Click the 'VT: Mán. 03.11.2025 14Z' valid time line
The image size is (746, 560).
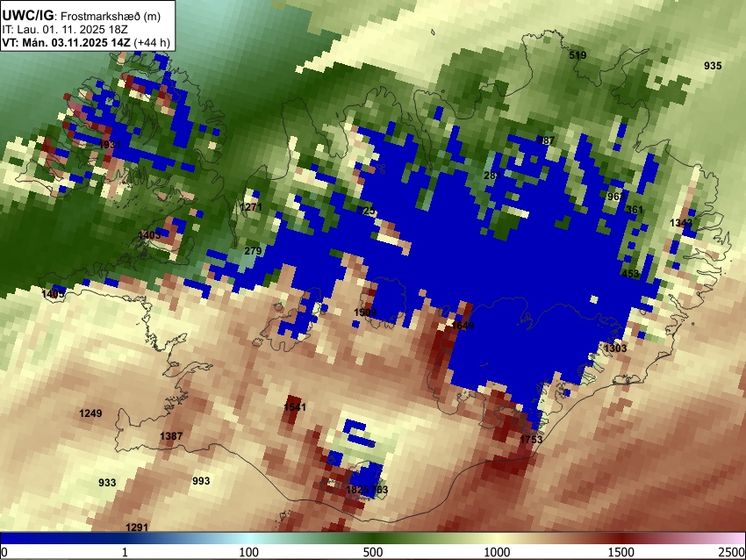pyautogui.click(x=66, y=42)
